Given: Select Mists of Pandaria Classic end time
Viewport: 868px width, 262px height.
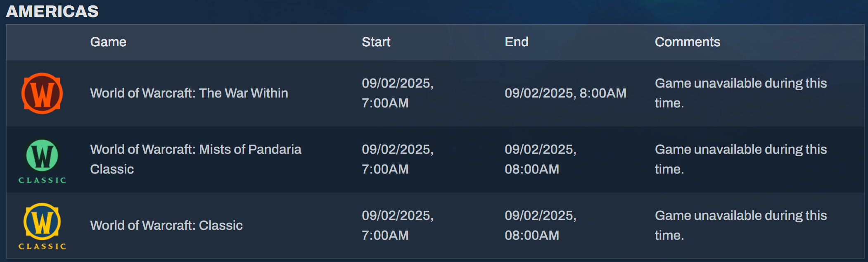Looking at the screenshot, I should (x=541, y=159).
